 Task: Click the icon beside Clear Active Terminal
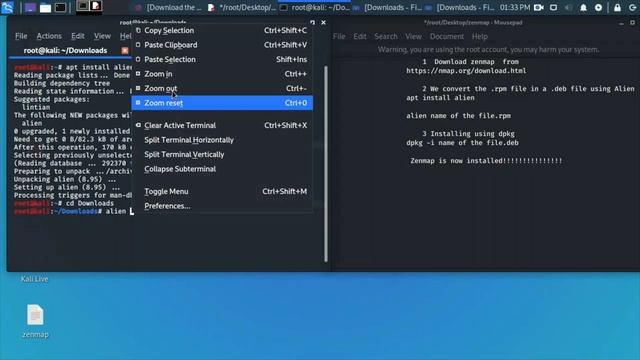click(138, 125)
